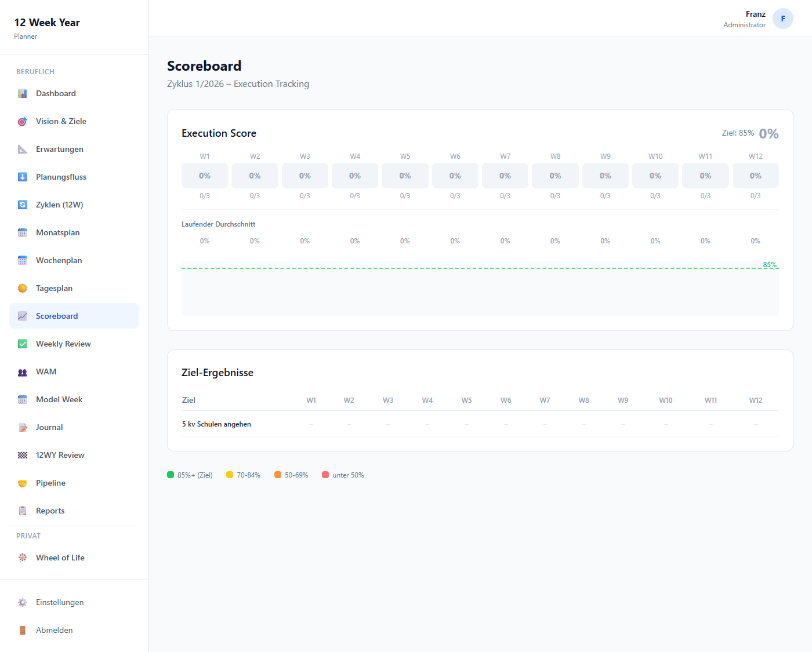Click the '5 kv Schulen angehen' goal row
Screen dimensions: 812x652
point(216,424)
